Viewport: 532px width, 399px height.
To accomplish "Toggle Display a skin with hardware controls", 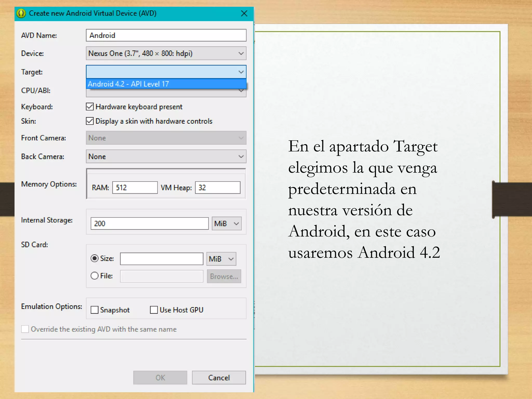I will (x=90, y=121).
